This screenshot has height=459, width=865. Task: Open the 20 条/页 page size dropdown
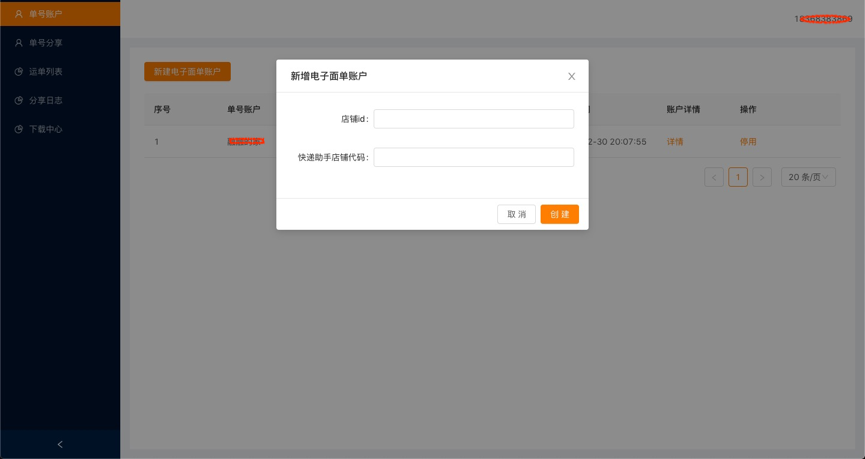click(x=808, y=177)
